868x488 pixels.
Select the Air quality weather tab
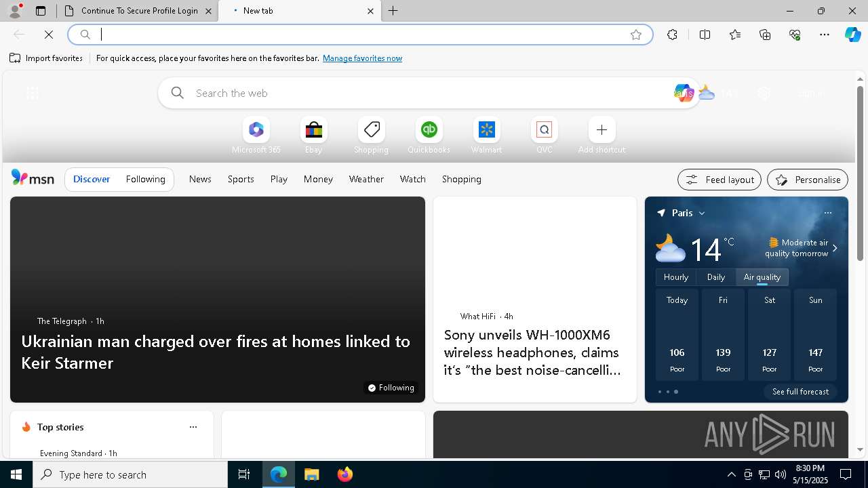762,277
